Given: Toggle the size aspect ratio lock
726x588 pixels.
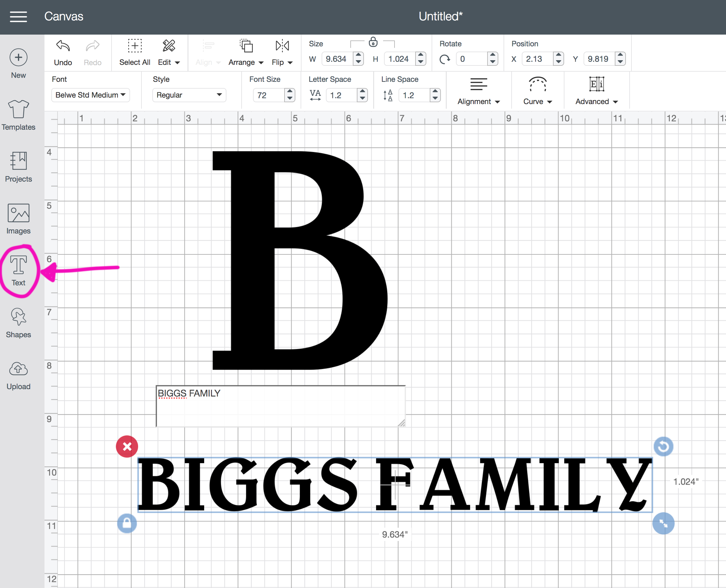Looking at the screenshot, I should point(373,43).
